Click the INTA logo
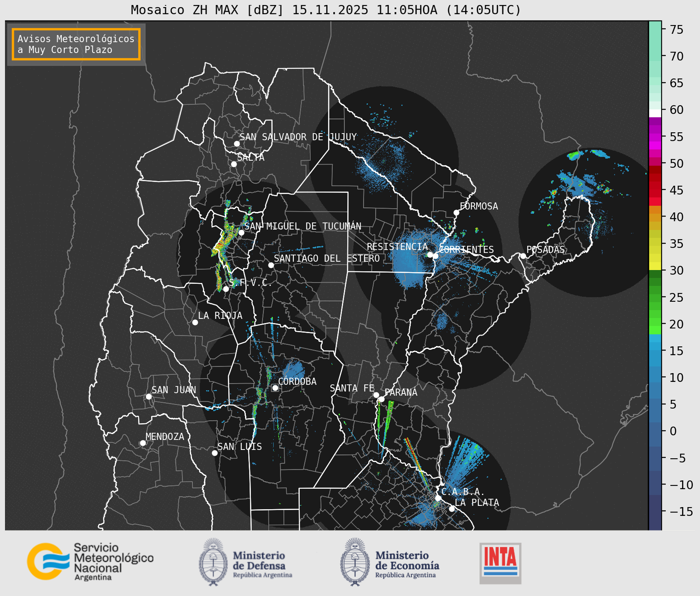 click(500, 563)
